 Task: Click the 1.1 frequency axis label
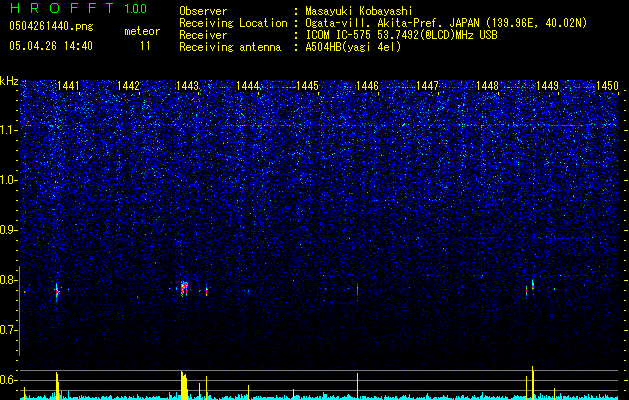pos(7,130)
